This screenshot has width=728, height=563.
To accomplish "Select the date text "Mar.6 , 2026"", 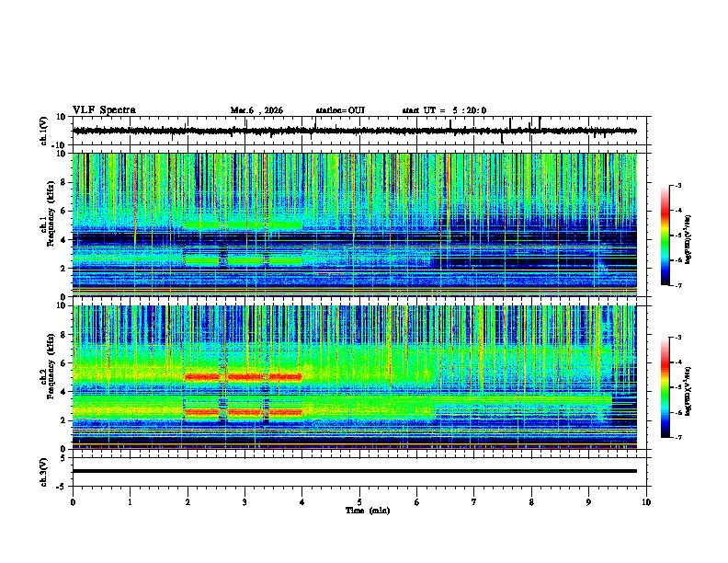I will pyautogui.click(x=256, y=110).
